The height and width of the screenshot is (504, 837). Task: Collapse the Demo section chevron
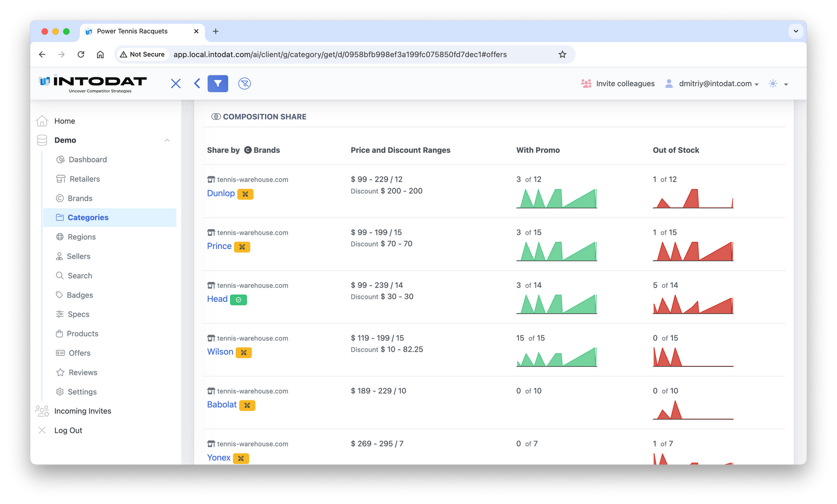pyautogui.click(x=167, y=140)
